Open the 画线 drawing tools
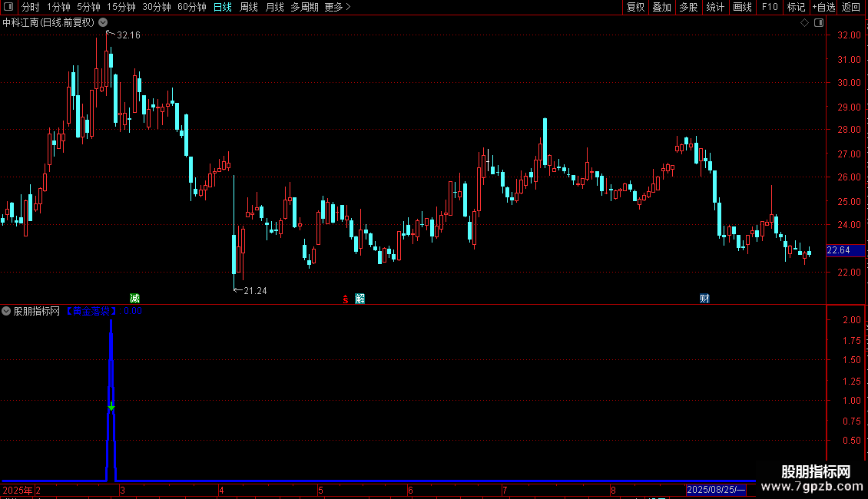Image resolution: width=868 pixels, height=499 pixels. tap(742, 7)
